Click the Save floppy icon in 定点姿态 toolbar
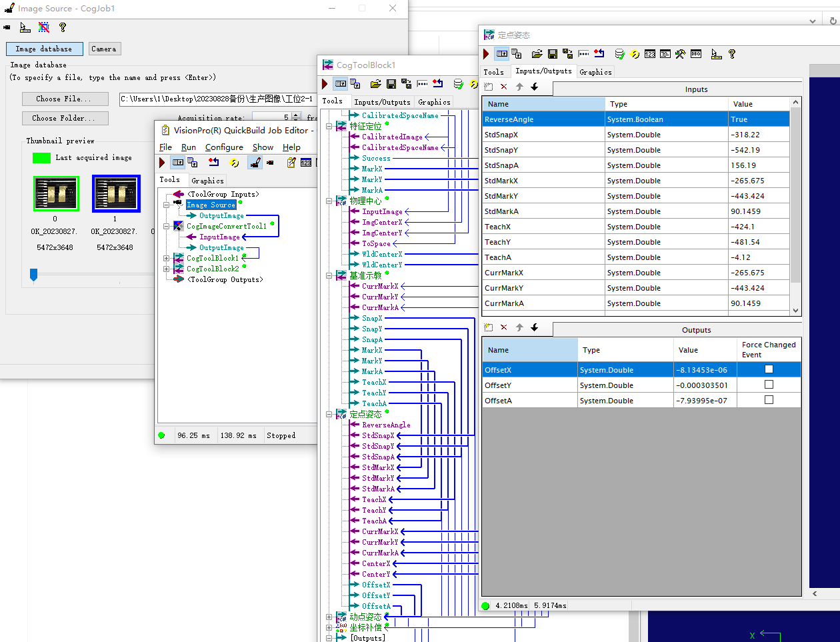The image size is (840, 642). click(552, 54)
